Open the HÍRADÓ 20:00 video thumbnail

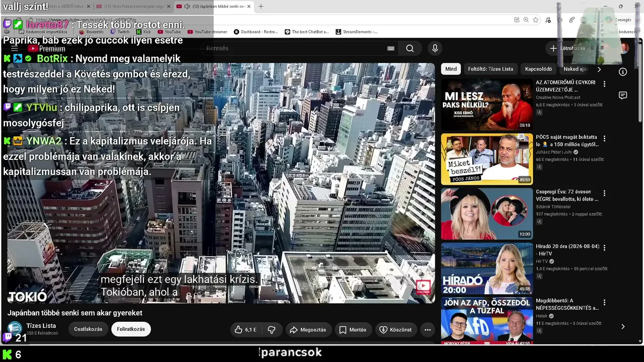click(x=487, y=269)
